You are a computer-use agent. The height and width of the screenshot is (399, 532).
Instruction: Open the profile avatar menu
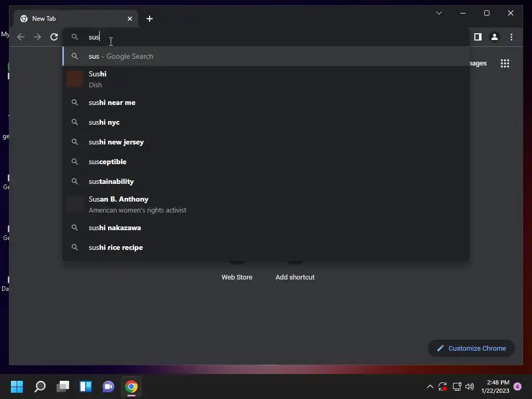(495, 37)
